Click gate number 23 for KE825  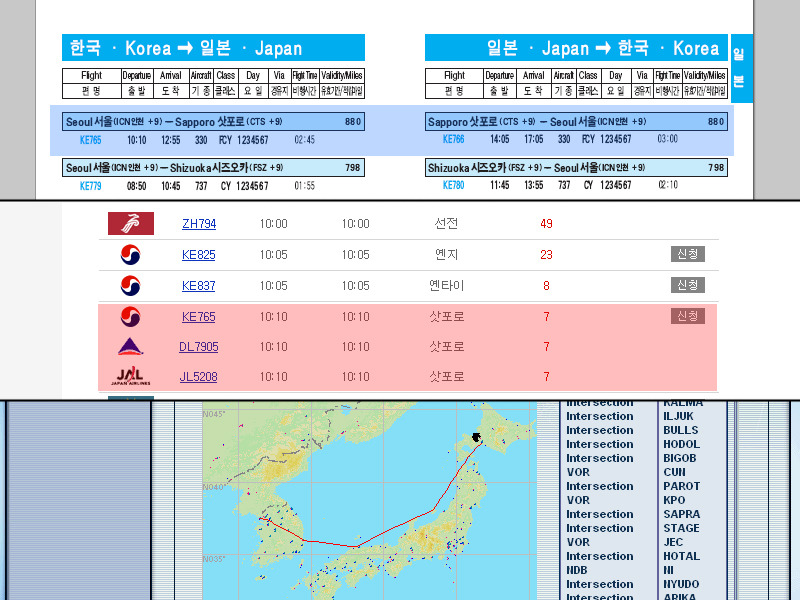546,255
